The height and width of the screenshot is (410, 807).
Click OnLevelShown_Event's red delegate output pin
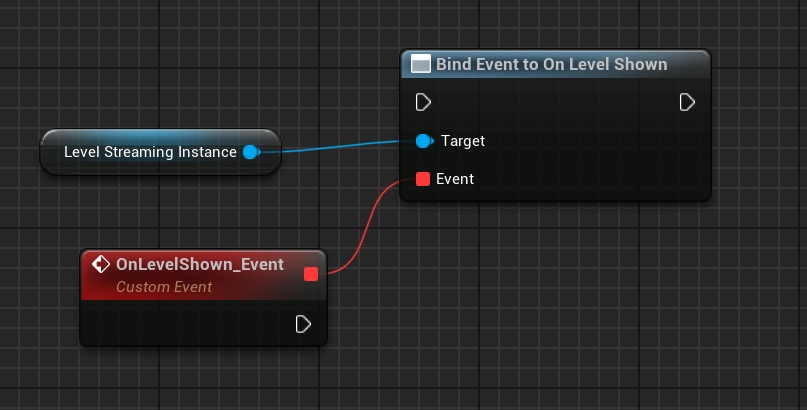(x=311, y=274)
